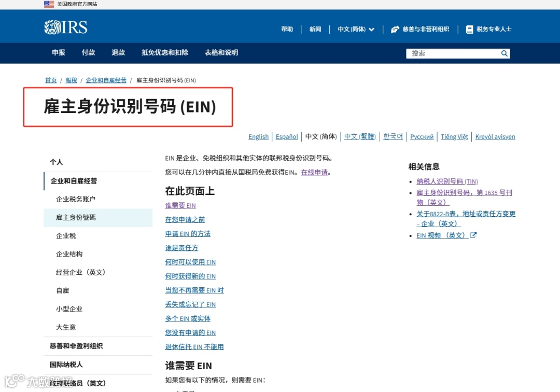Switch page language to 한국어

393,137
